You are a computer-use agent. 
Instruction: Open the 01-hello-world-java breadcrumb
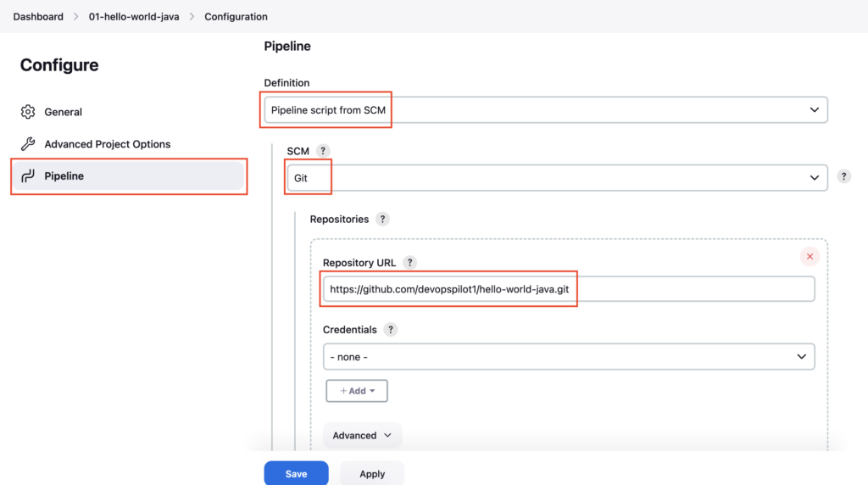pyautogui.click(x=134, y=17)
